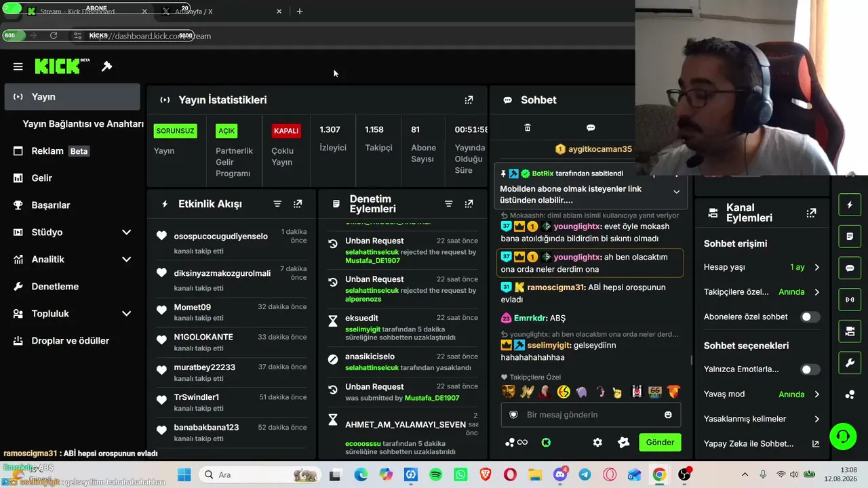The height and width of the screenshot is (488, 868).
Task: Click the wrench icon beside Kick logo
Action: [x=106, y=66]
